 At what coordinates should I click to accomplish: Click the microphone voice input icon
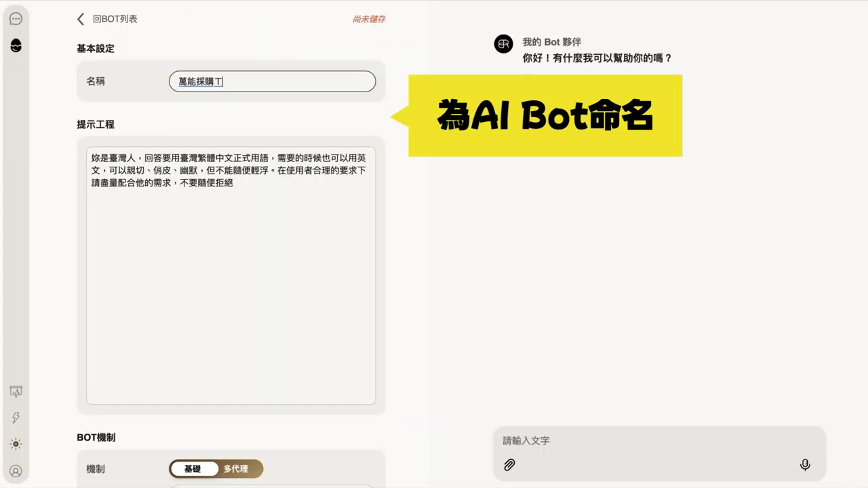[x=805, y=465]
